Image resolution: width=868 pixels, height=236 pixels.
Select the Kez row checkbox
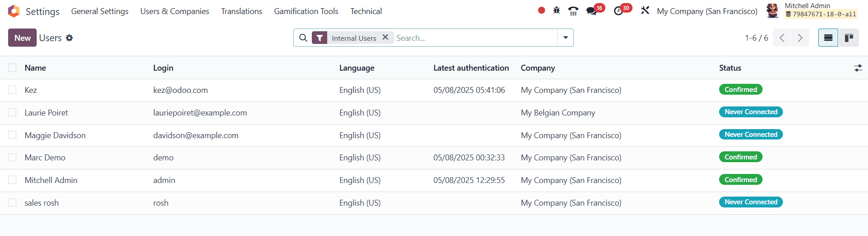[x=12, y=90]
